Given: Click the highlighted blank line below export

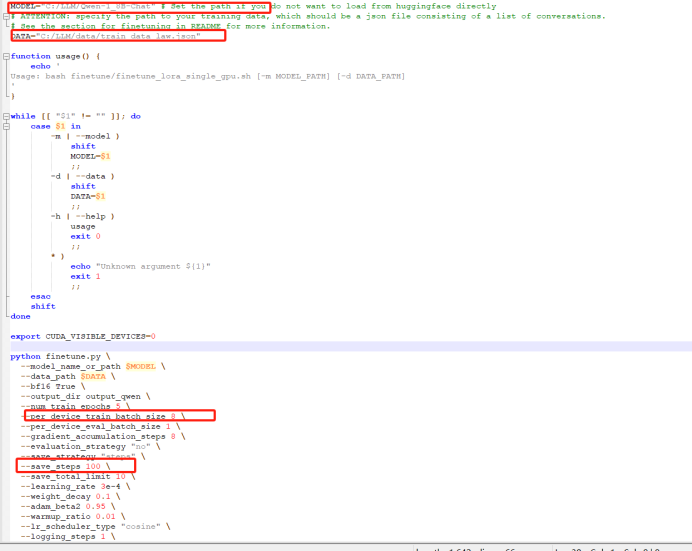Looking at the screenshot, I should [351, 347].
